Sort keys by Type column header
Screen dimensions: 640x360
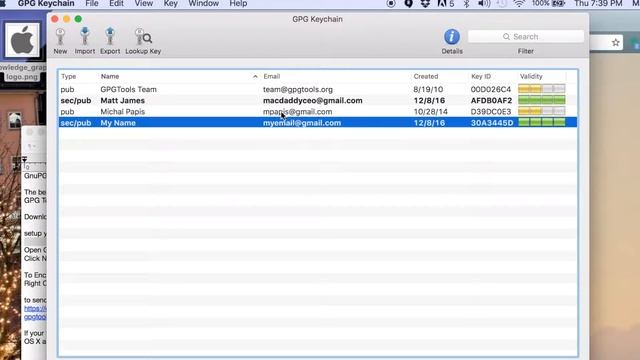[x=69, y=76]
